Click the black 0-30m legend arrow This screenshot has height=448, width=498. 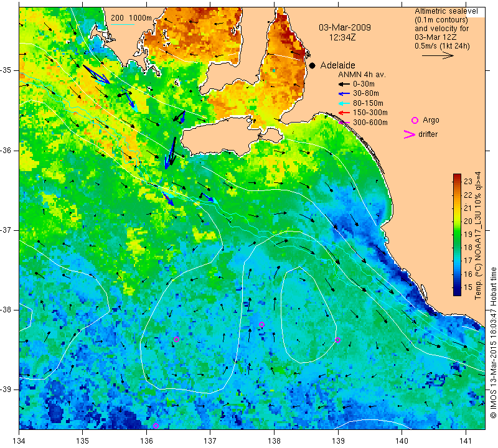(x=344, y=84)
